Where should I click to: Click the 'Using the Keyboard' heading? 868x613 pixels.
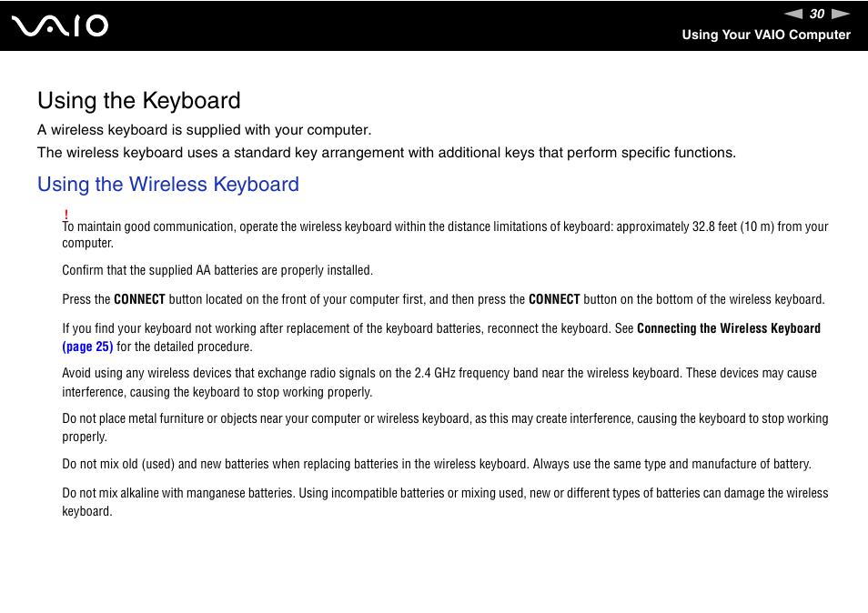[x=139, y=101]
